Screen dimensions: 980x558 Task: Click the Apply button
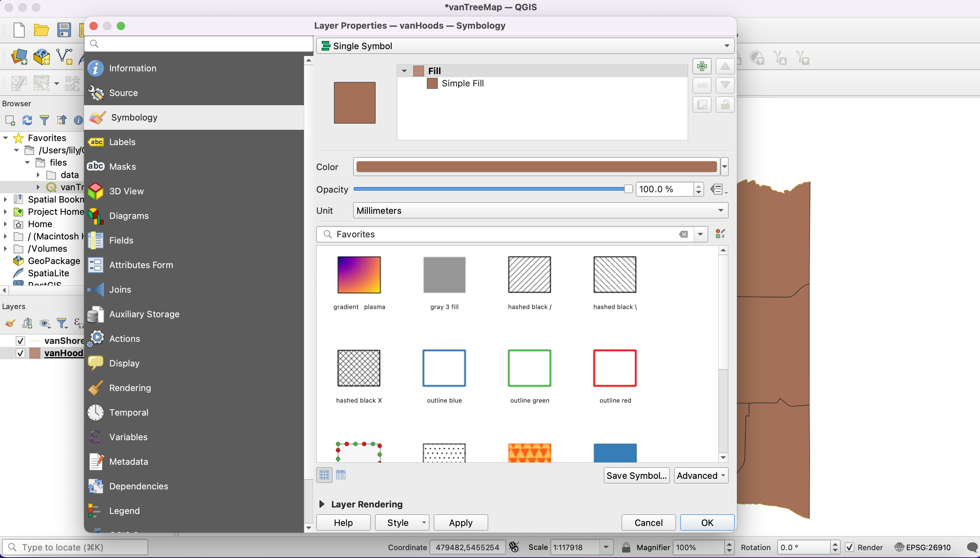pyautogui.click(x=460, y=522)
